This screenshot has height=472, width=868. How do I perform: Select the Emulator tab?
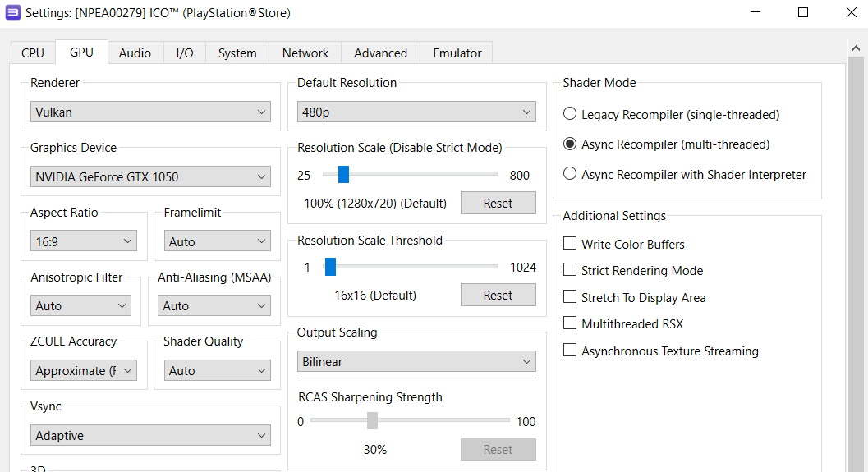(x=457, y=53)
